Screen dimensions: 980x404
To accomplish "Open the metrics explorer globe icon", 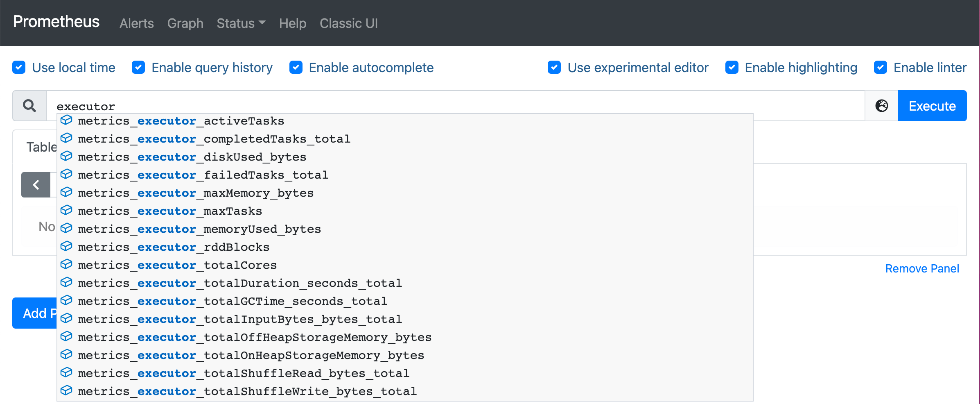I will [x=881, y=106].
